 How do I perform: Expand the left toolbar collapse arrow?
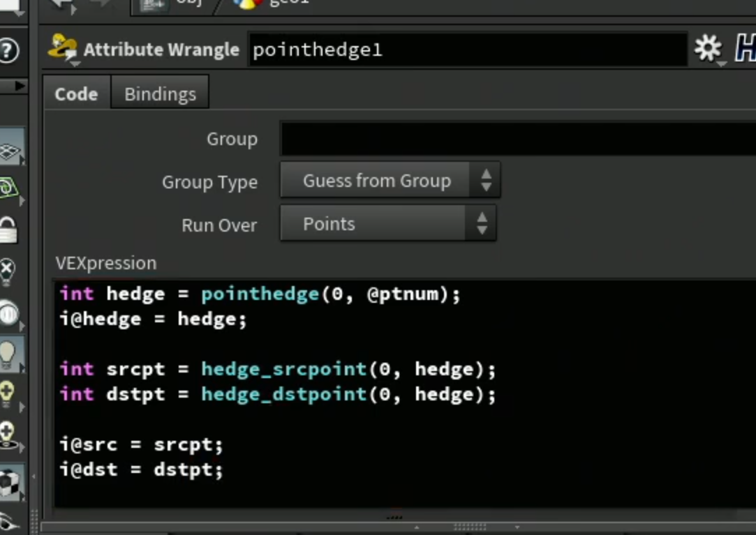click(20, 86)
